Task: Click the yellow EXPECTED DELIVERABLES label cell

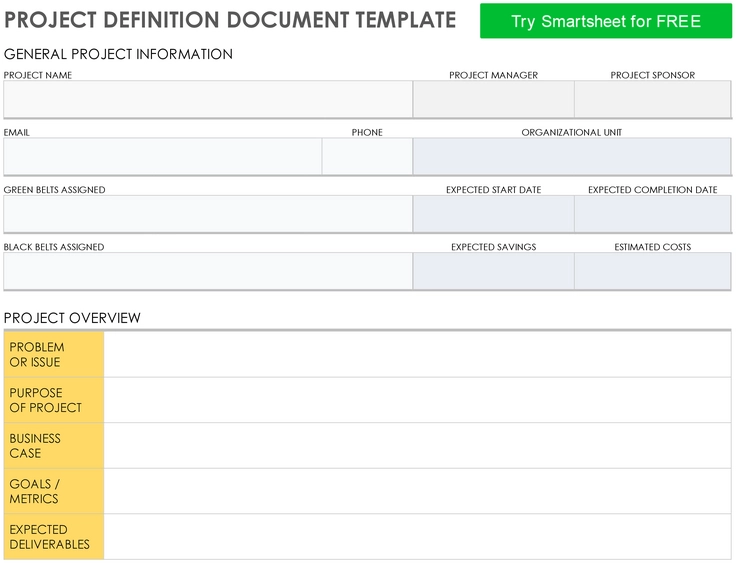Action: point(54,537)
